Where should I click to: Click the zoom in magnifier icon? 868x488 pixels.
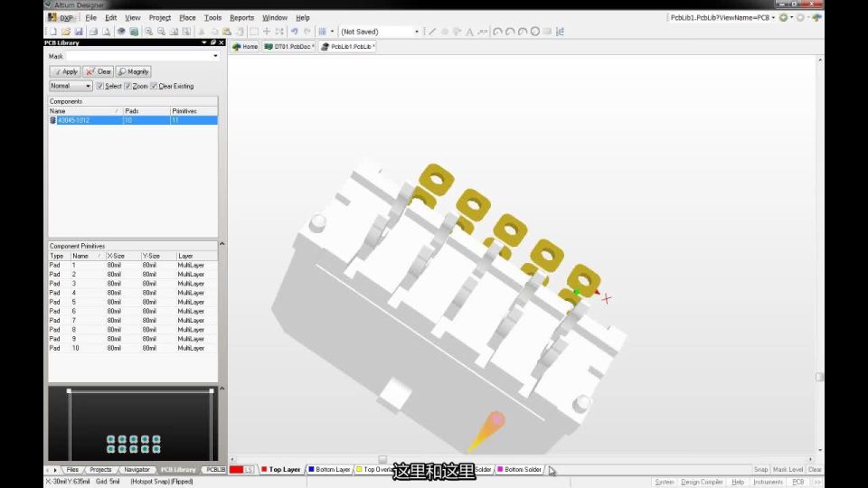tap(148, 33)
